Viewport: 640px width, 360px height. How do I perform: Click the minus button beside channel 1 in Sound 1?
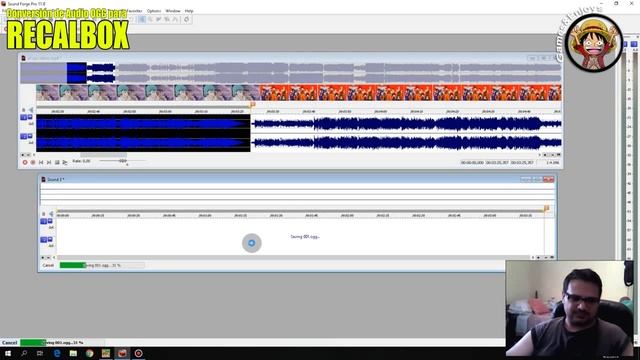click(50, 221)
